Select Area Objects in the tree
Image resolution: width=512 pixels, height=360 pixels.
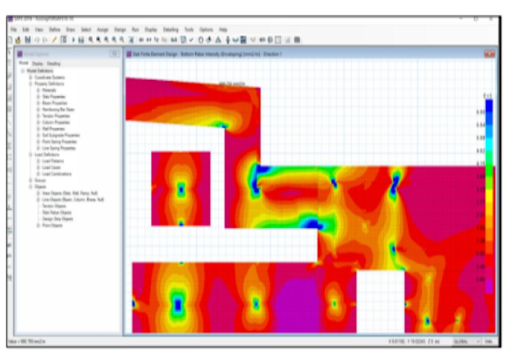click(x=70, y=193)
